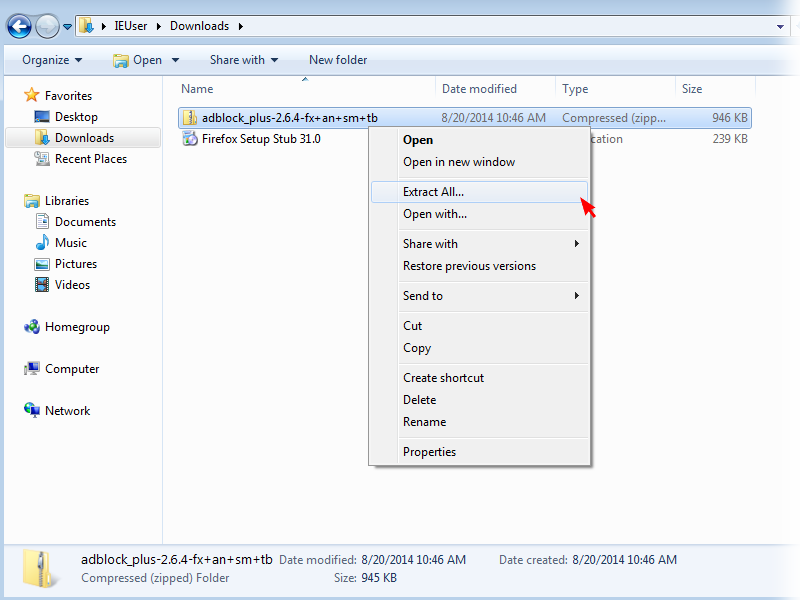800x600 pixels.
Task: Click the Favorites star icon
Action: coord(32,95)
